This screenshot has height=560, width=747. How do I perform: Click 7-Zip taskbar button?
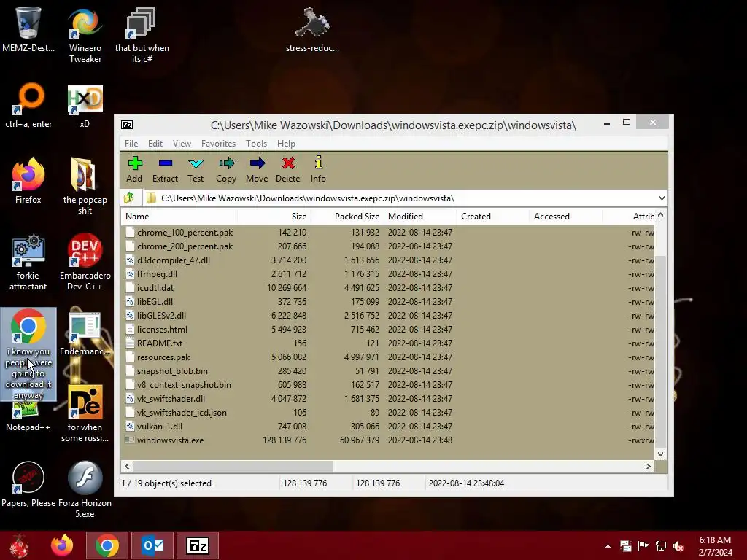click(198, 545)
